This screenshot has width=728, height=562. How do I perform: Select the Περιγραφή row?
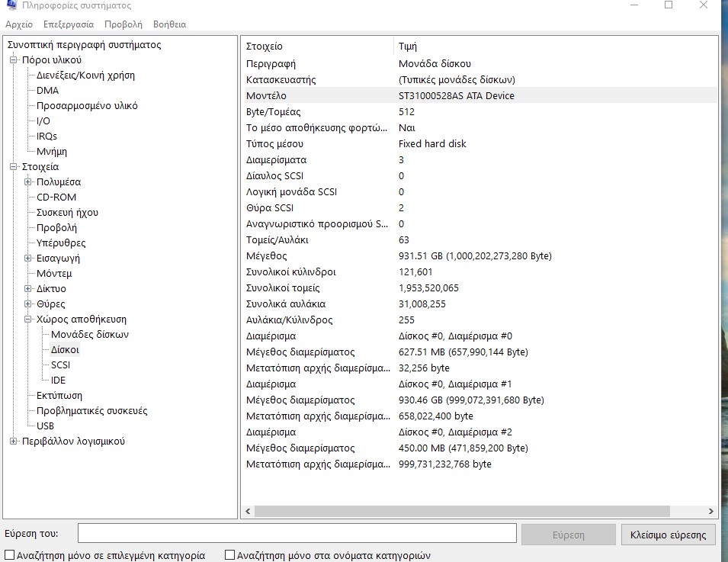pos(480,63)
